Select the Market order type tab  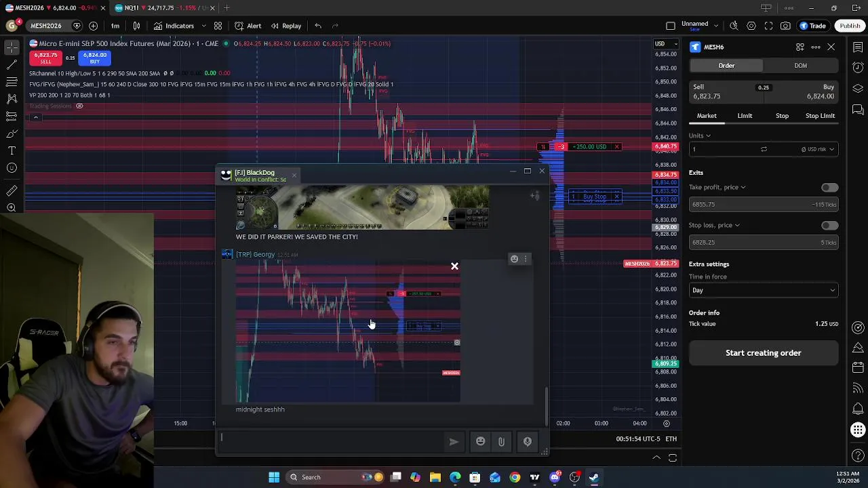pos(706,116)
